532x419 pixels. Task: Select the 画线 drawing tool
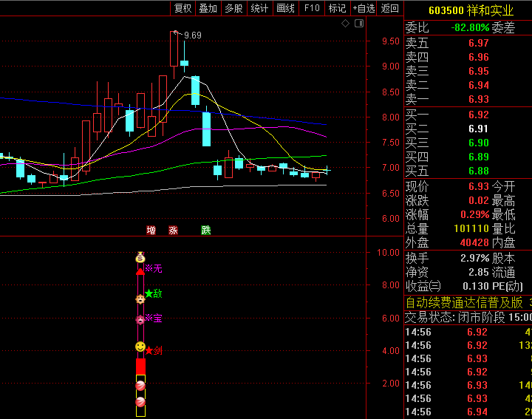click(285, 8)
